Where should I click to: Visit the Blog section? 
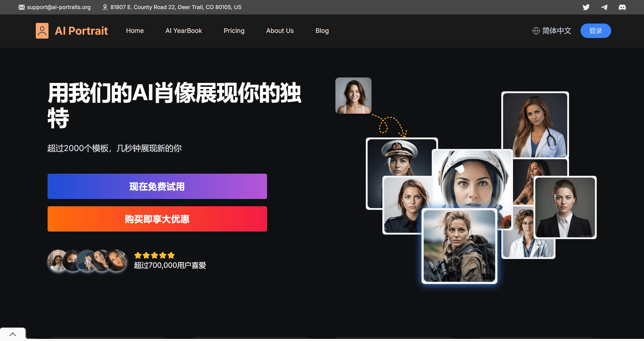click(322, 31)
